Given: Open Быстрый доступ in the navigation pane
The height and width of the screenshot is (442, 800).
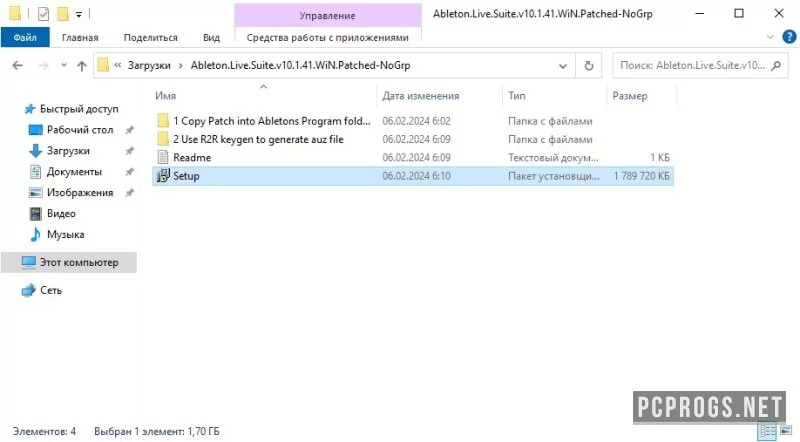Looking at the screenshot, I should click(79, 109).
